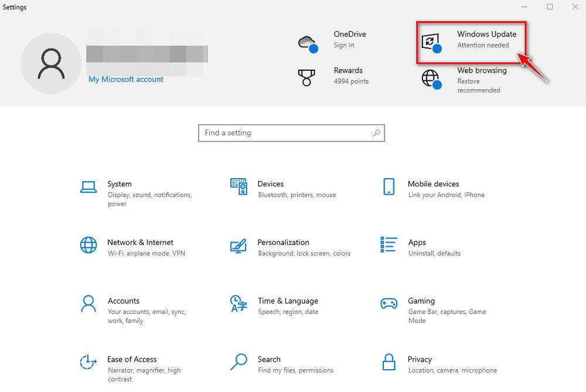Open the Apps category title

click(417, 243)
